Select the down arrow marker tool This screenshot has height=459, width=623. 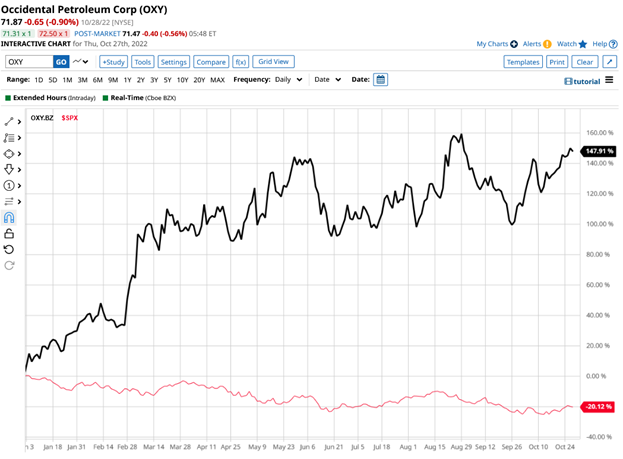pyautogui.click(x=10, y=169)
